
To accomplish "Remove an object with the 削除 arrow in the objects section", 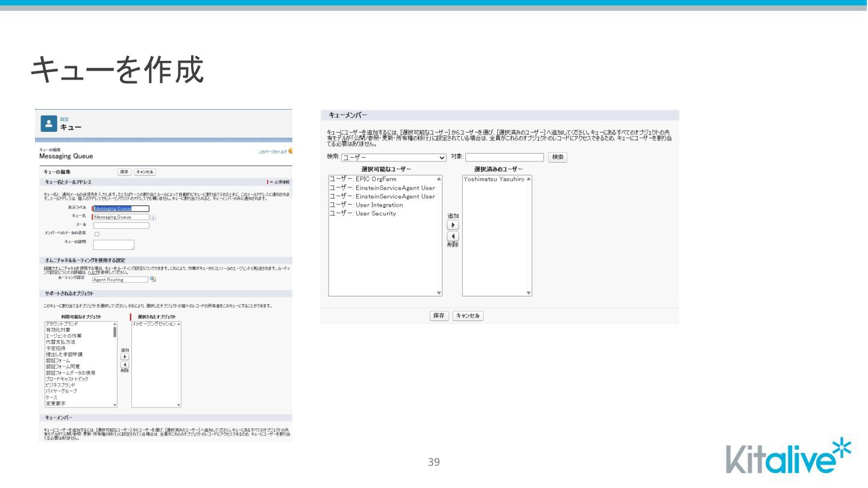I will 125,364.
